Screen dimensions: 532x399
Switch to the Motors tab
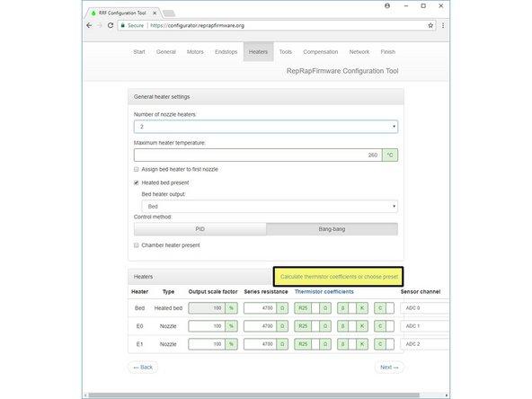point(195,52)
